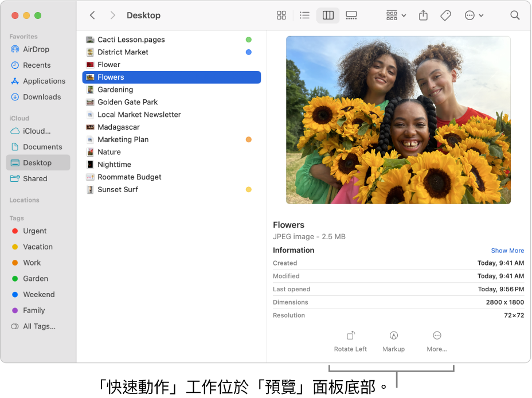
Task: Select the District Market file
Action: tap(171, 52)
